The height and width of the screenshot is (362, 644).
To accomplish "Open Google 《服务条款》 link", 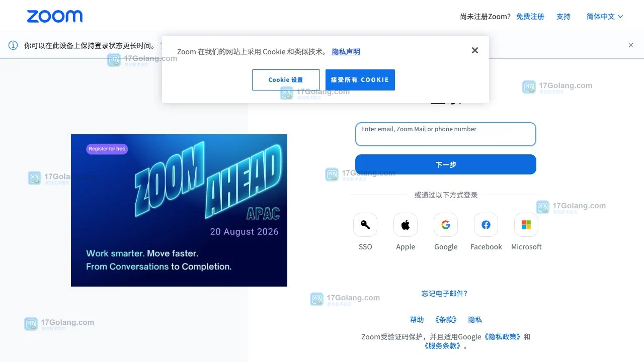I will pos(443,346).
